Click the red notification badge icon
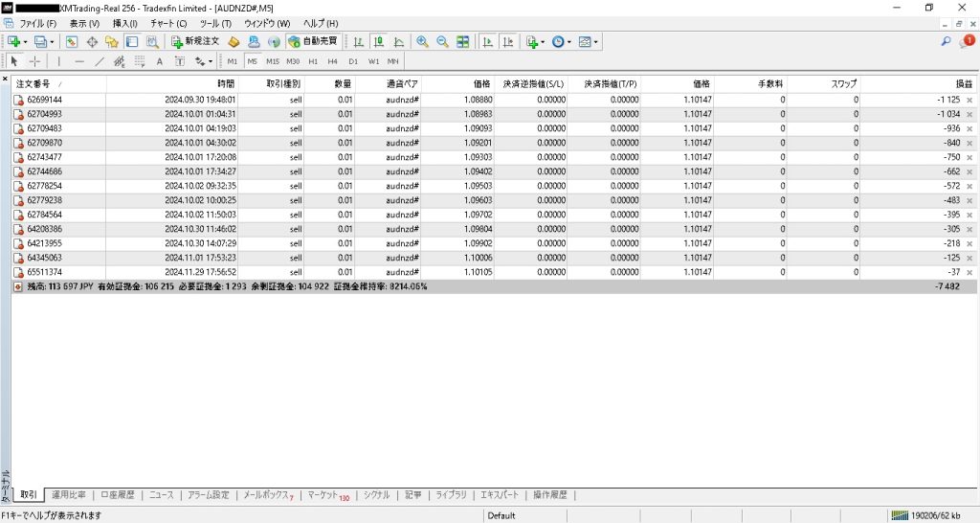The image size is (980, 523). coord(969,41)
